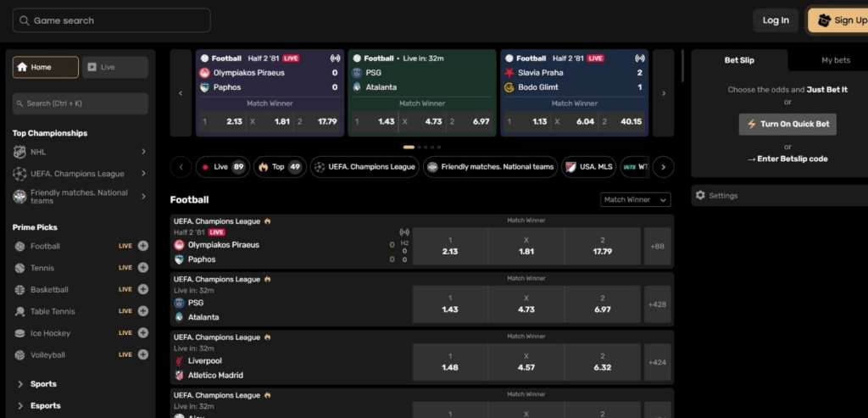868x418 pixels.
Task: Click plus icon next to Volleyball
Action: point(142,354)
